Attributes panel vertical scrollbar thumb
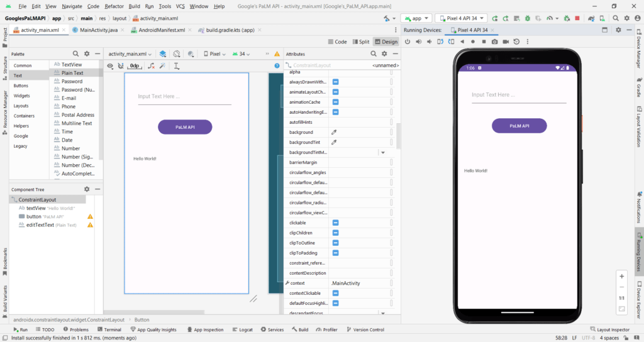 pyautogui.click(x=398, y=136)
